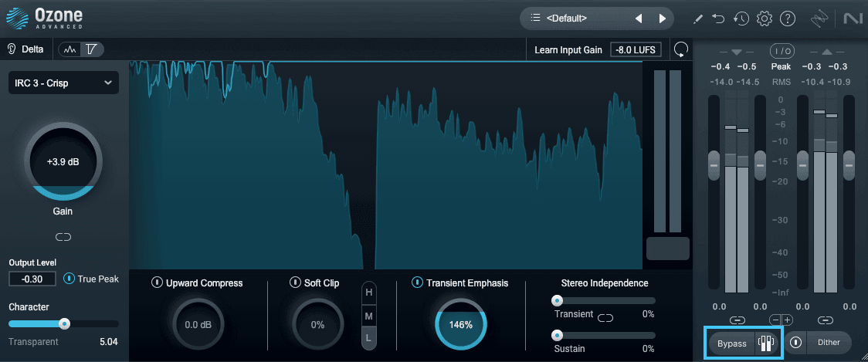Adjust the Character slider handle

[x=65, y=323]
